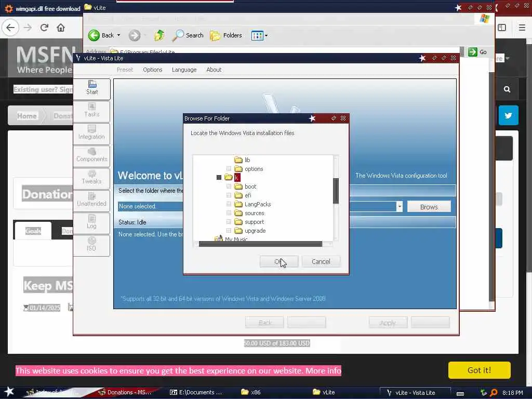Open the browser sidebar panel icon
Image resolution: width=532 pixels, height=399 pixels.
coord(502,28)
